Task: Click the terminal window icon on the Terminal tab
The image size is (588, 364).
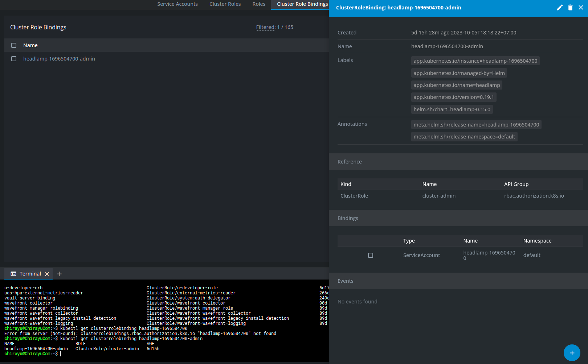Action: point(13,274)
